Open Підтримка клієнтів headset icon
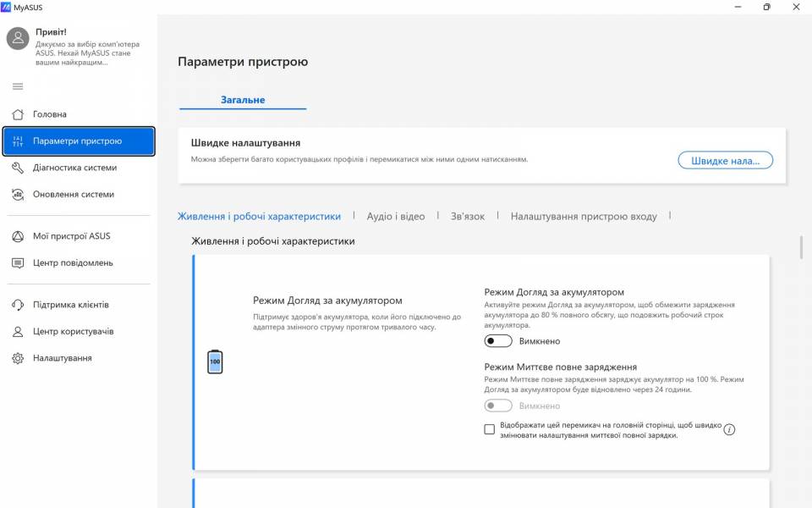The height and width of the screenshot is (508, 812). point(18,305)
